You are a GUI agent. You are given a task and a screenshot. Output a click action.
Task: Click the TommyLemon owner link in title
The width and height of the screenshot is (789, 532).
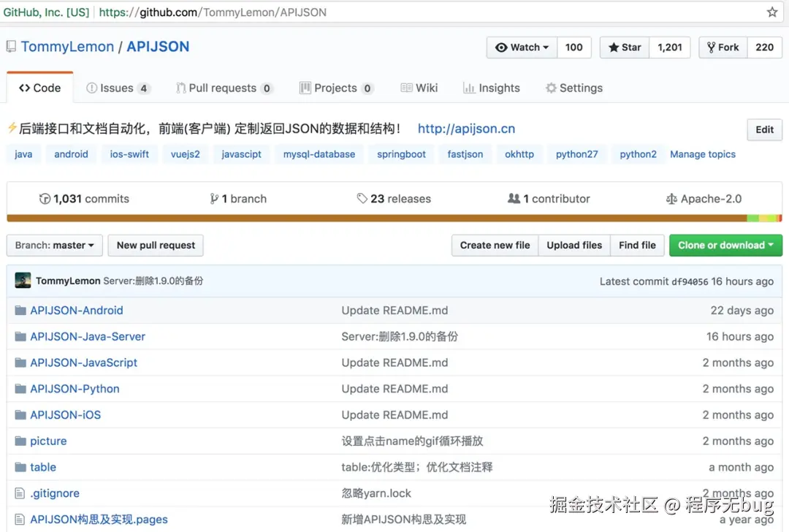(x=67, y=47)
